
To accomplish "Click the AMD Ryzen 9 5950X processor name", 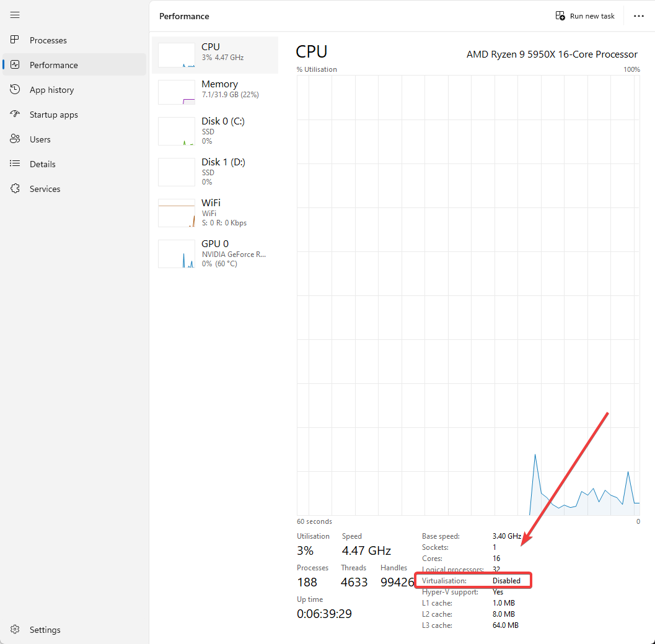I will click(552, 54).
